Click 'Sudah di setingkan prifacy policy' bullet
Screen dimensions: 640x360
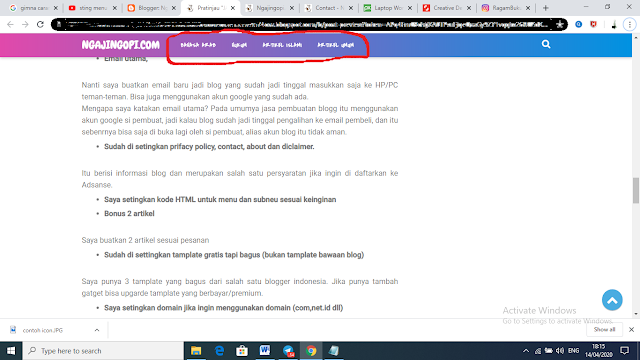point(209,147)
